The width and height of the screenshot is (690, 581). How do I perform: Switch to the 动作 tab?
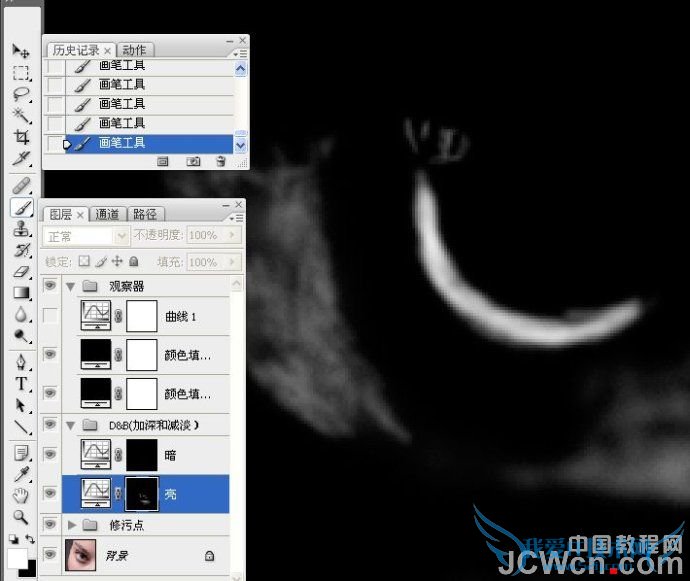tap(134, 50)
